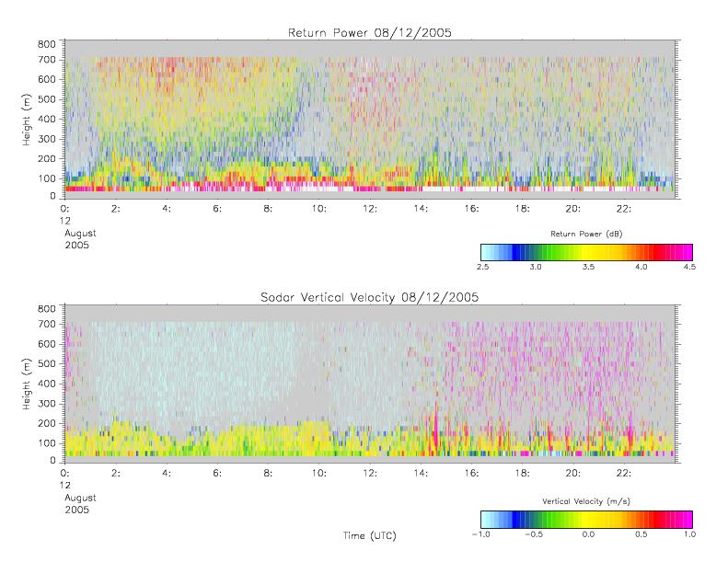Click the 0.5 tick on velocity color bar
This screenshot has height=562, width=728.
point(641,534)
